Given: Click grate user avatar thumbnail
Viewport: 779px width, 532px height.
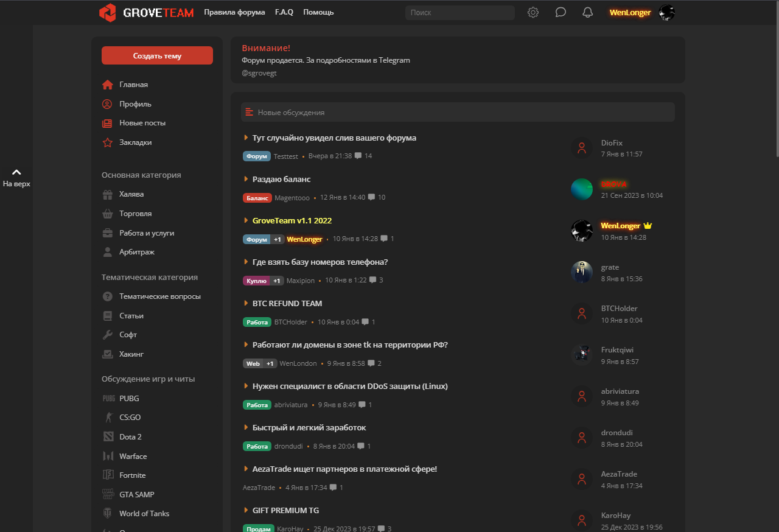Looking at the screenshot, I should pyautogui.click(x=581, y=272).
